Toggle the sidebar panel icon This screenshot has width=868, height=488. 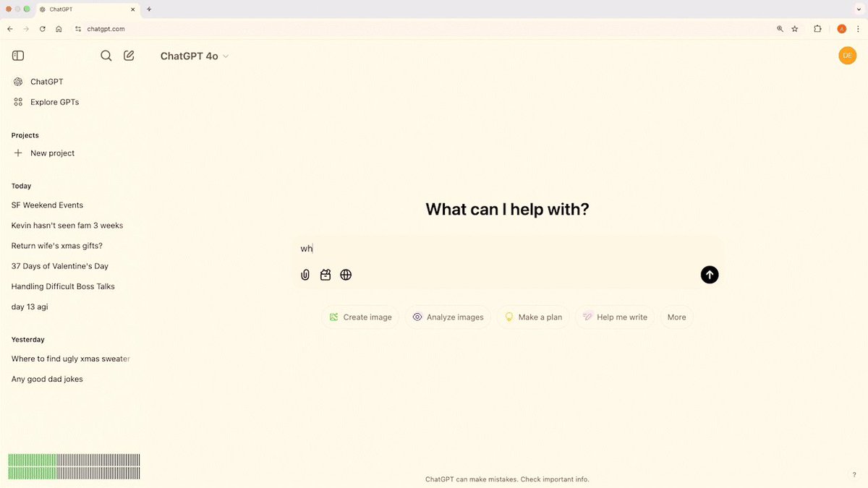point(18,56)
